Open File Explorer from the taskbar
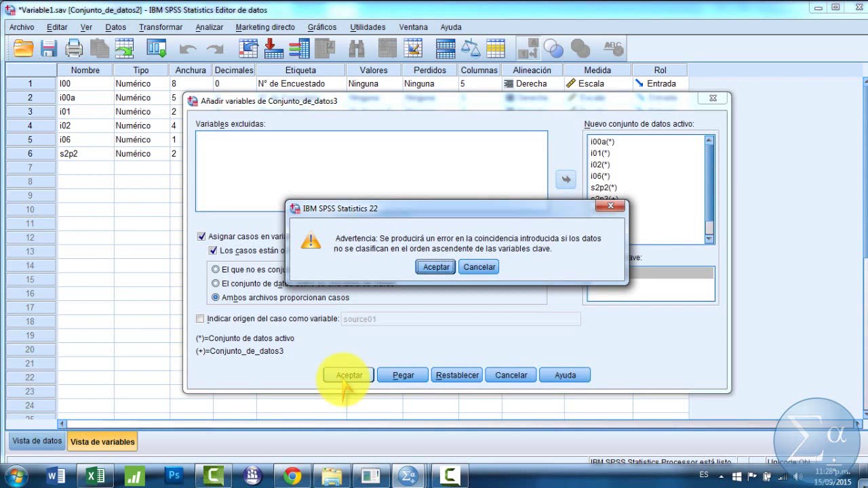Viewport: 868px width, 488px height. point(332,476)
